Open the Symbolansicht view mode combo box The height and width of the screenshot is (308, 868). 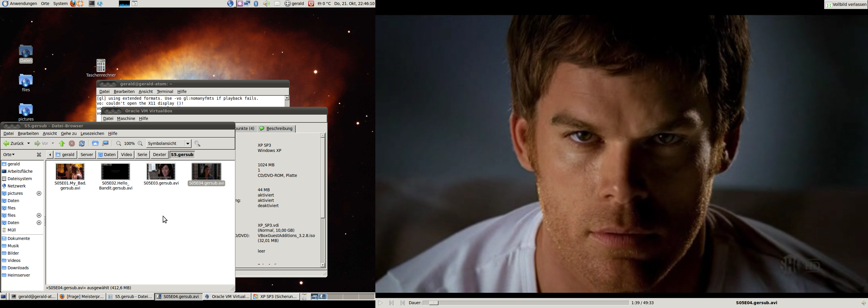[x=169, y=144]
